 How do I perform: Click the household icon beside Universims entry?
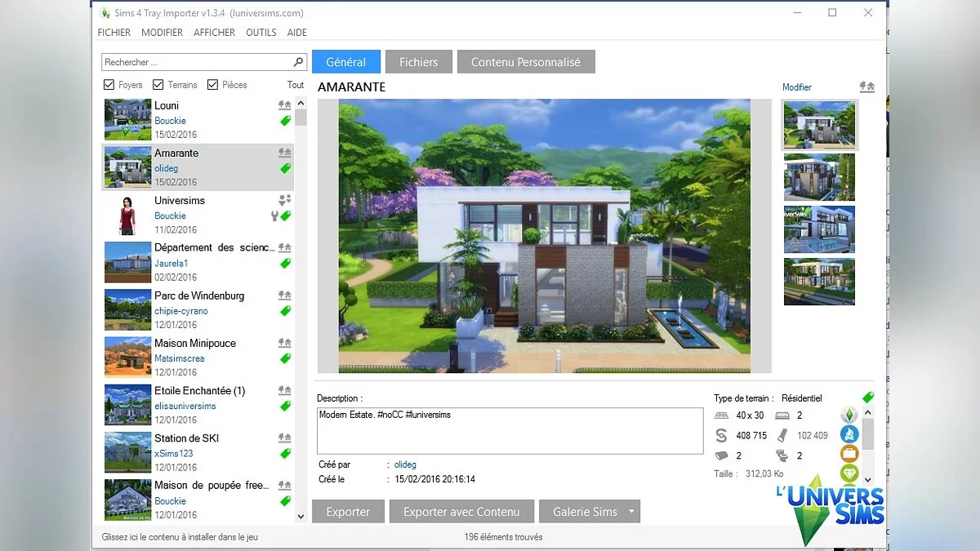coord(285,199)
